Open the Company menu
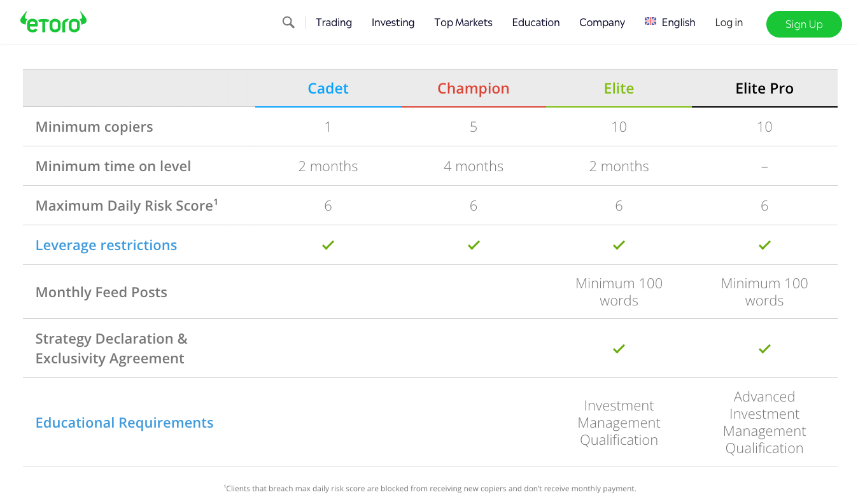 (602, 22)
